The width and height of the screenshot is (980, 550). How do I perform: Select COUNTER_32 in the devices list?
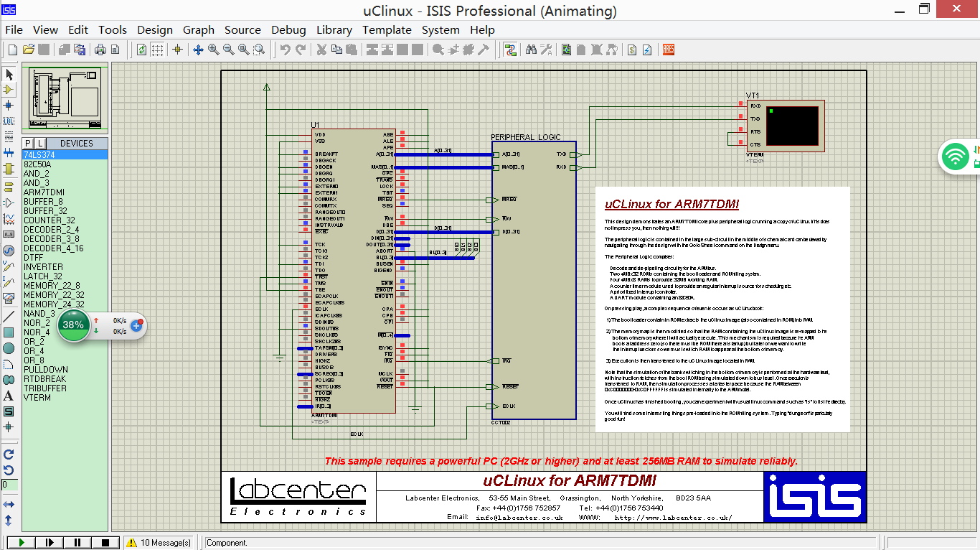65,220
